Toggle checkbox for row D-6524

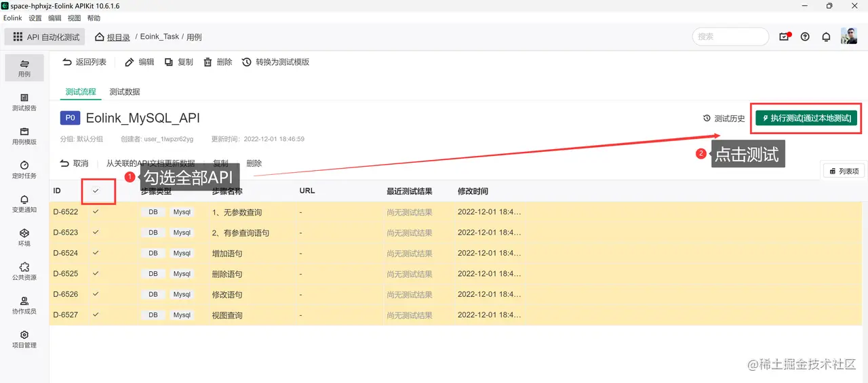tap(96, 253)
